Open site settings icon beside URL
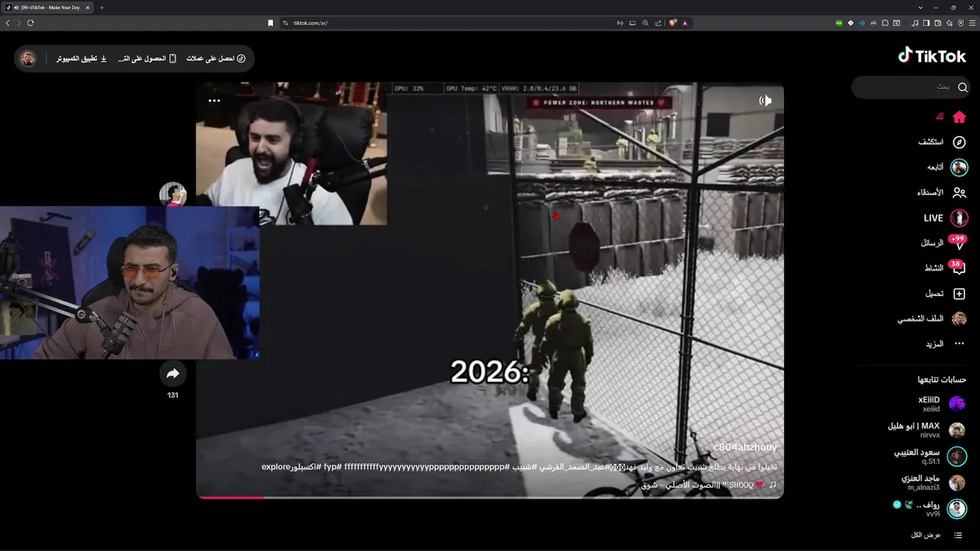 pyautogui.click(x=286, y=23)
